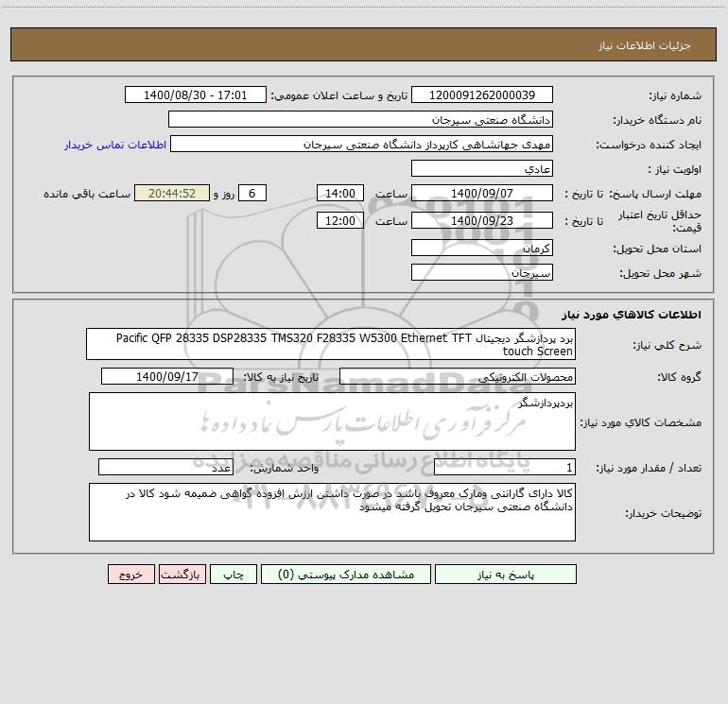Click response deadline date 1400/09/07
The image size is (728, 704).
[x=482, y=193]
